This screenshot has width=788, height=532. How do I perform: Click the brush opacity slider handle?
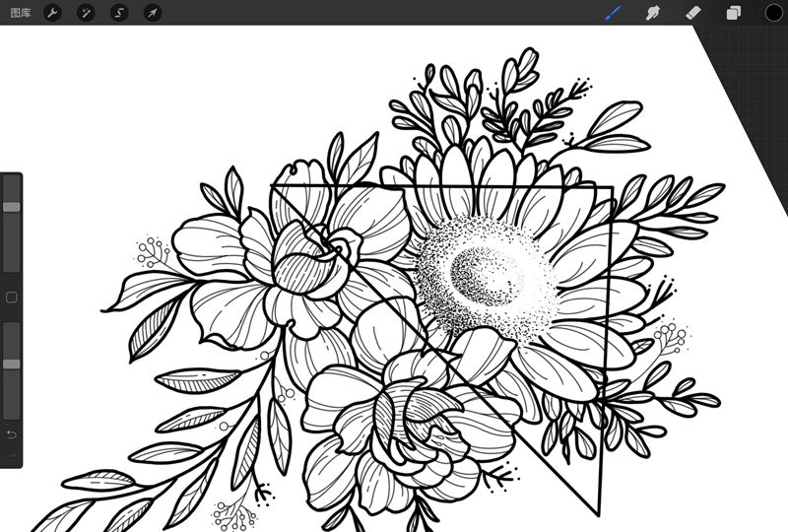click(12, 364)
